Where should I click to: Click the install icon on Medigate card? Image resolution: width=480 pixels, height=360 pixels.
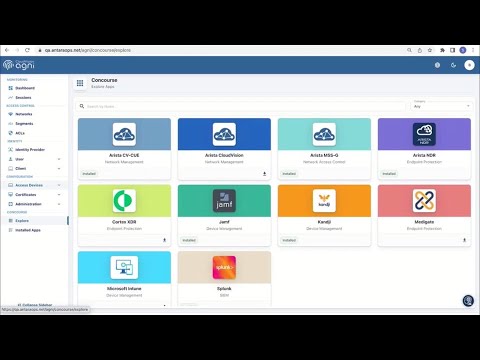point(464,240)
